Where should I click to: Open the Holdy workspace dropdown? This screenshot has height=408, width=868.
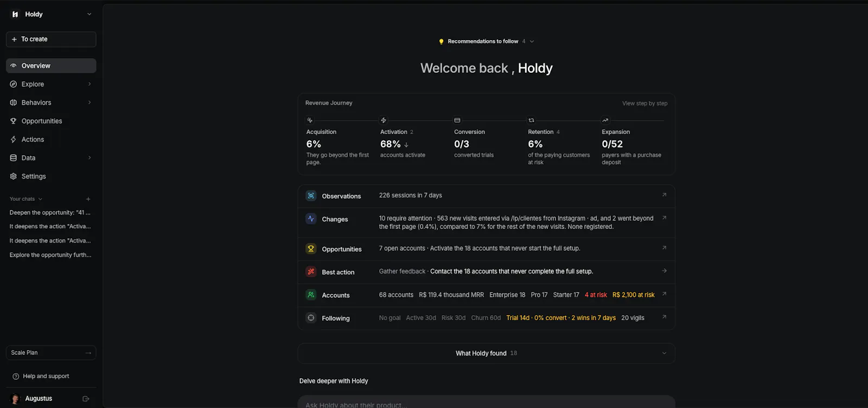point(90,15)
